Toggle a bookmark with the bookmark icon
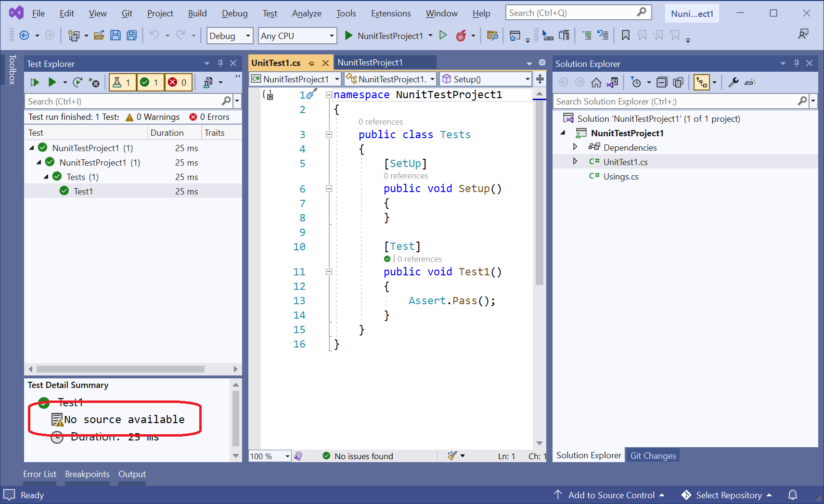This screenshot has height=504, width=824. (625, 35)
